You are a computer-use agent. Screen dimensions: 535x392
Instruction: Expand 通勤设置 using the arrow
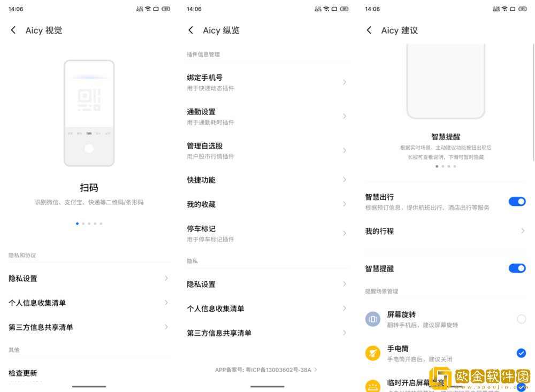345,117
